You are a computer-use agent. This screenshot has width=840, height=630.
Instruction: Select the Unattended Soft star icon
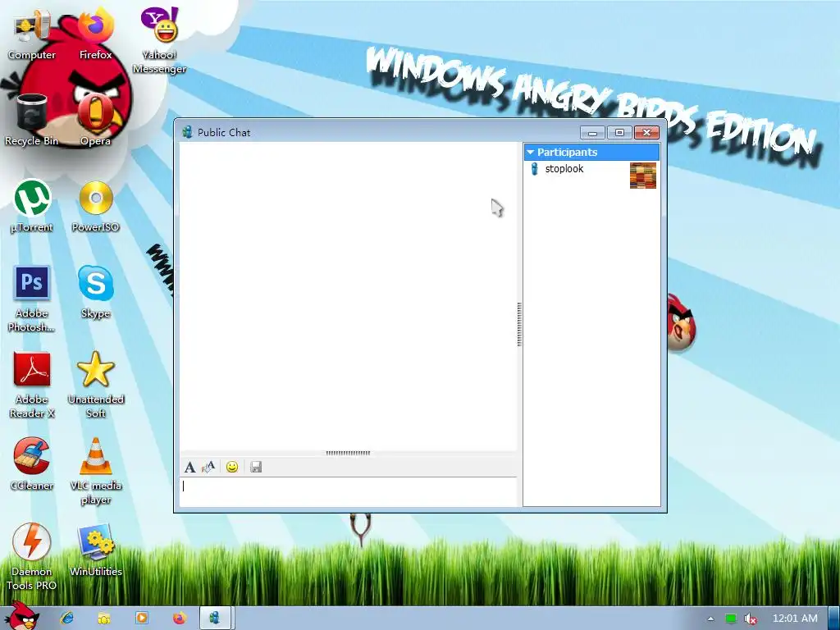(x=95, y=385)
